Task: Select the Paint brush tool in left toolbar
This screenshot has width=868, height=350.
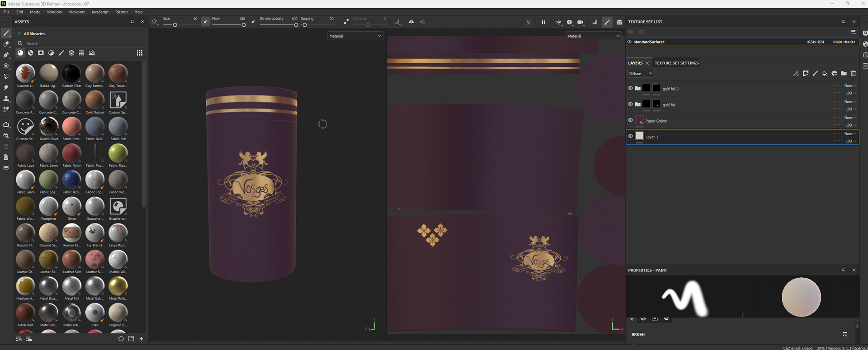Action: (x=6, y=33)
